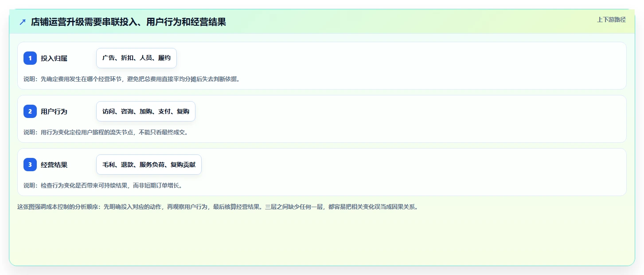Click the arrow icon beside the heading

[x=23, y=22]
